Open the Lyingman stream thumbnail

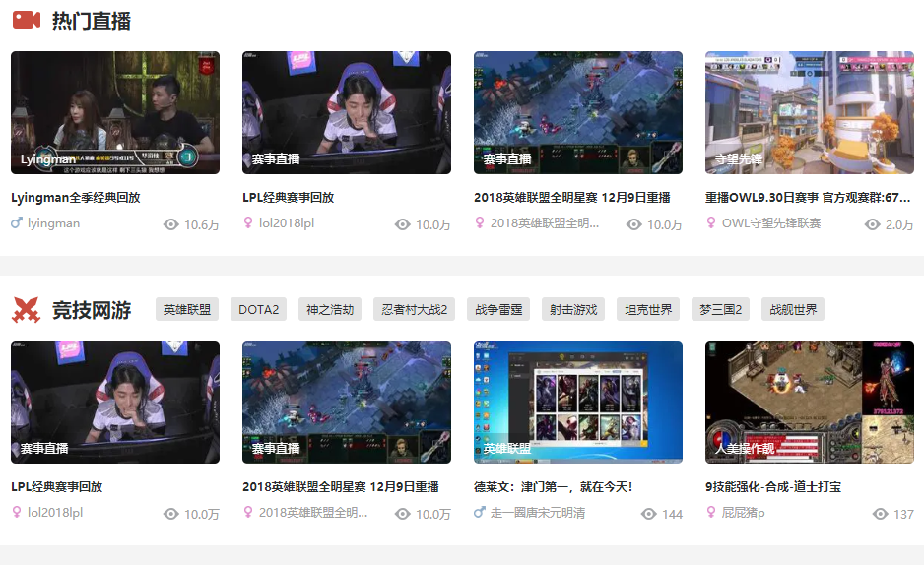coord(115,112)
